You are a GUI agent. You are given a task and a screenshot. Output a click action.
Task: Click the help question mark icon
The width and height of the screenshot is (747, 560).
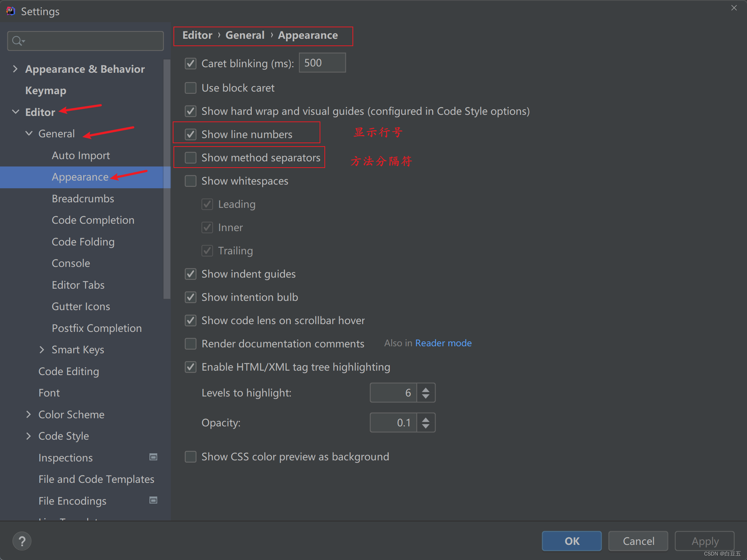click(x=22, y=541)
